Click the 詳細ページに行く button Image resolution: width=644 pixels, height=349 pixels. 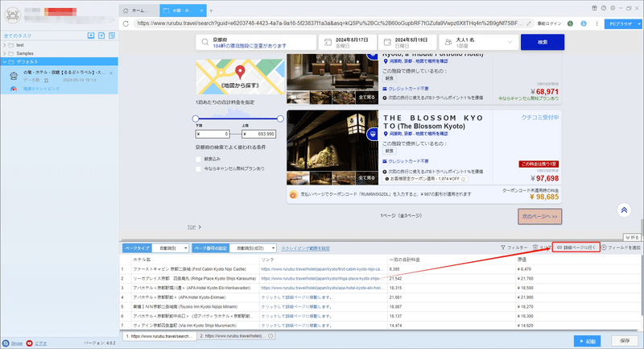click(x=576, y=247)
